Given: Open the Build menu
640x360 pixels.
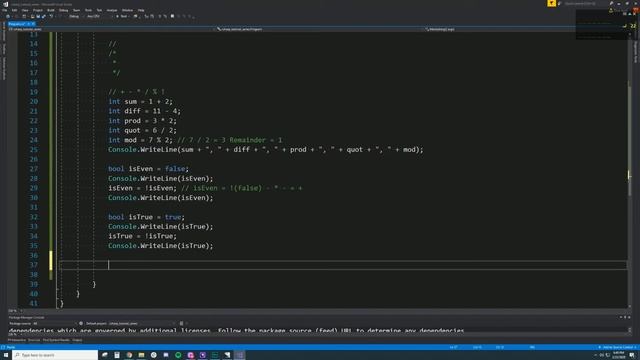Looking at the screenshot, I should click(51, 10).
